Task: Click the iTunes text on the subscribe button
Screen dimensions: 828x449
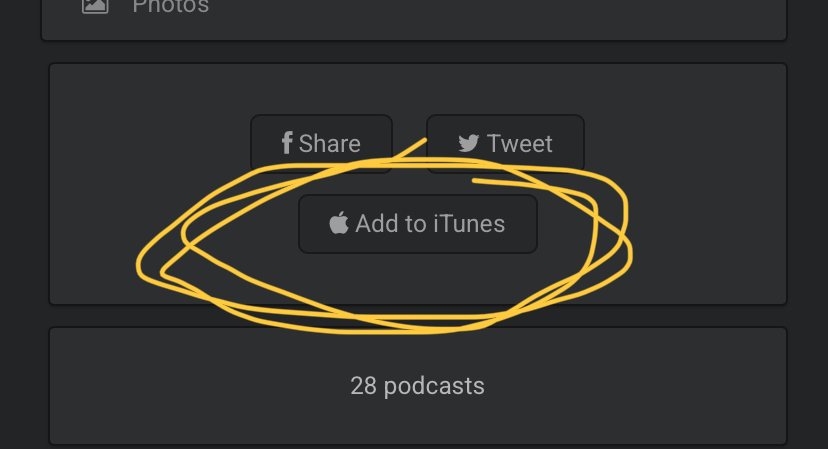Action: point(469,223)
